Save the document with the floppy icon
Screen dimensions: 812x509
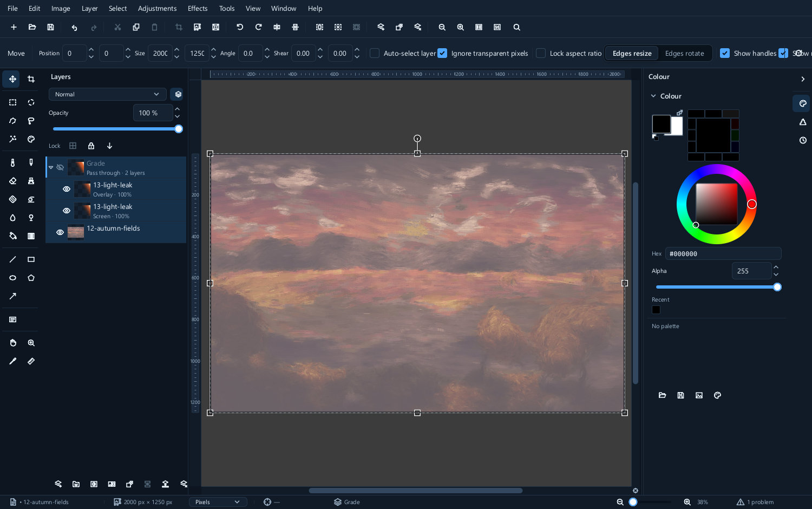pos(50,27)
